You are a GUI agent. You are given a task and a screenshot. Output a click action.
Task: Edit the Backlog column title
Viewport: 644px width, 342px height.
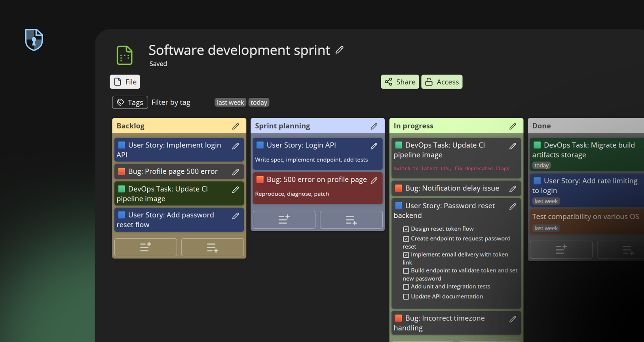coord(236,126)
